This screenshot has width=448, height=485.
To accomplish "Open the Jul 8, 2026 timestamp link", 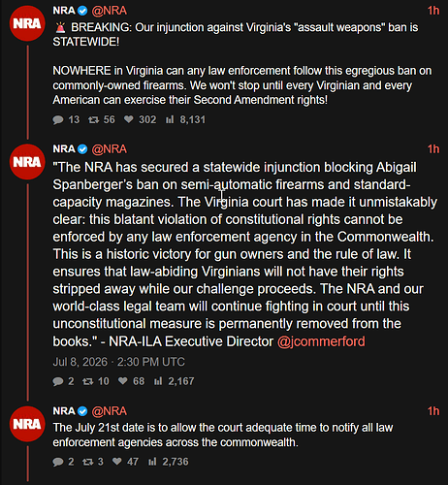I will click(x=119, y=362).
